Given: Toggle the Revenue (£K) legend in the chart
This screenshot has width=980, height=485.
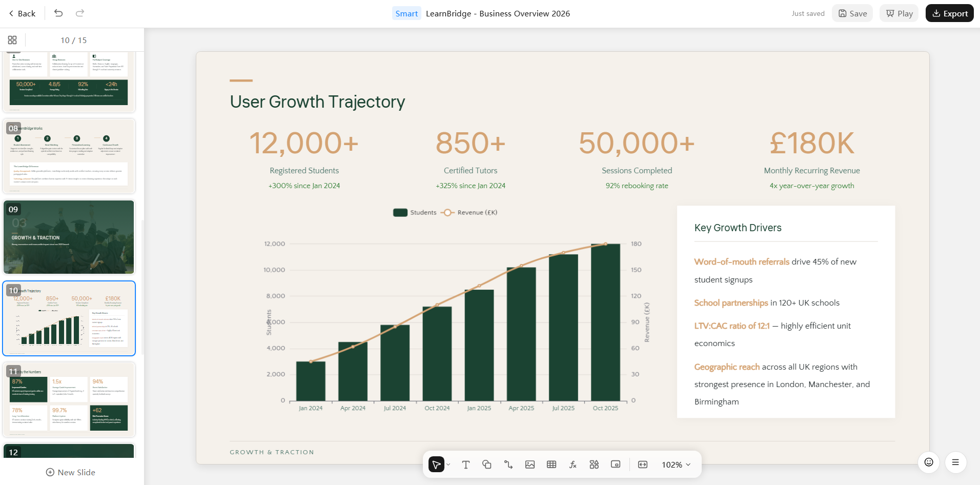Looking at the screenshot, I should pyautogui.click(x=469, y=212).
